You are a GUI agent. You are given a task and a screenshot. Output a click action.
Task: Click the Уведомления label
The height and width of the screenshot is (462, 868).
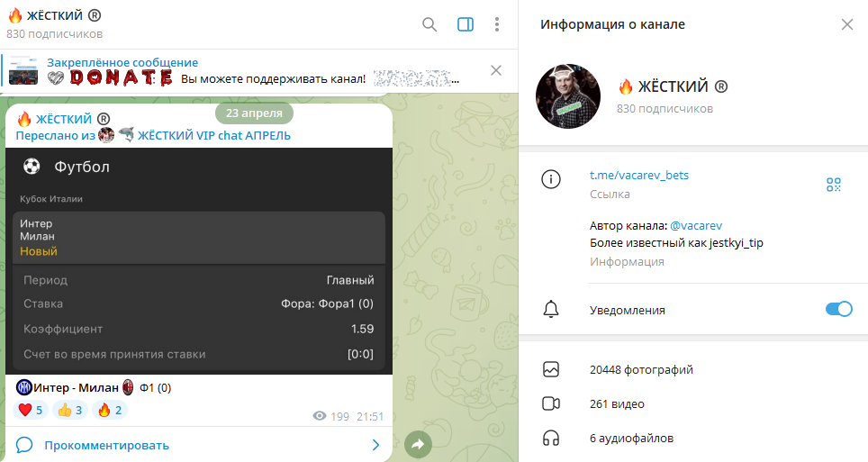point(628,310)
